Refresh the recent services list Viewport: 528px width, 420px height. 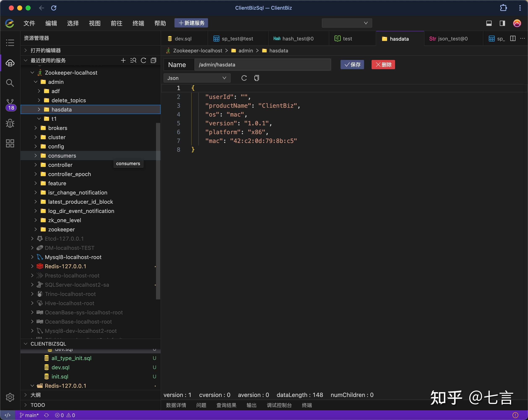pos(143,60)
